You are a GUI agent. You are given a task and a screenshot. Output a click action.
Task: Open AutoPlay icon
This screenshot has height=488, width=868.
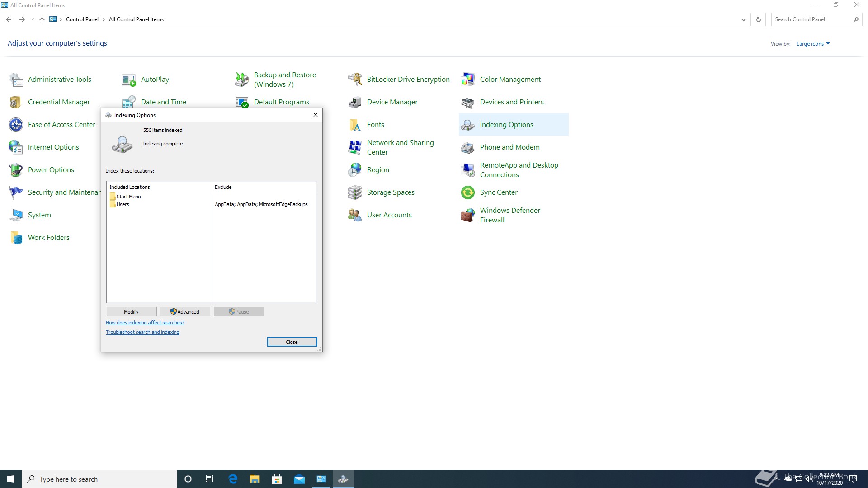pos(129,80)
